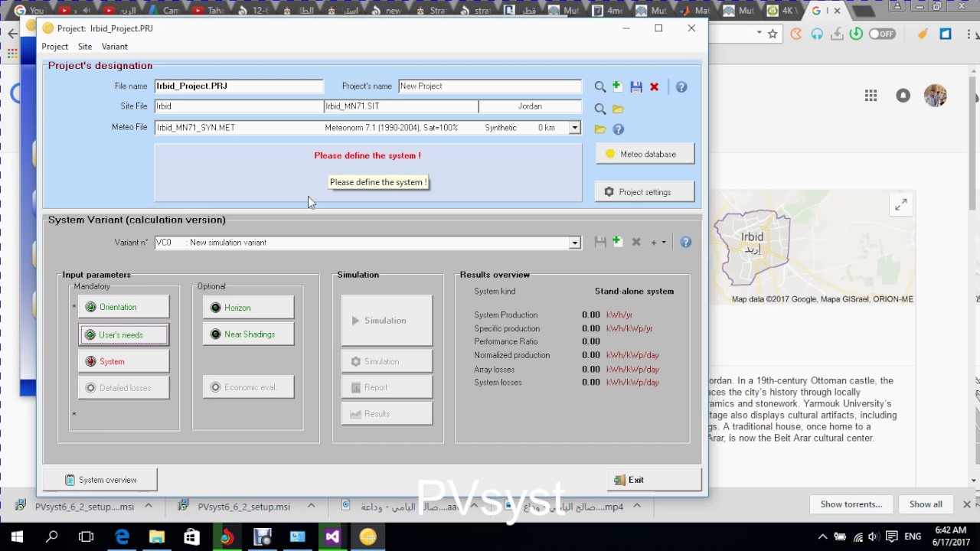Image resolution: width=980 pixels, height=551 pixels.
Task: Open Chrome address bar dropdown arrow
Action: 759,33
